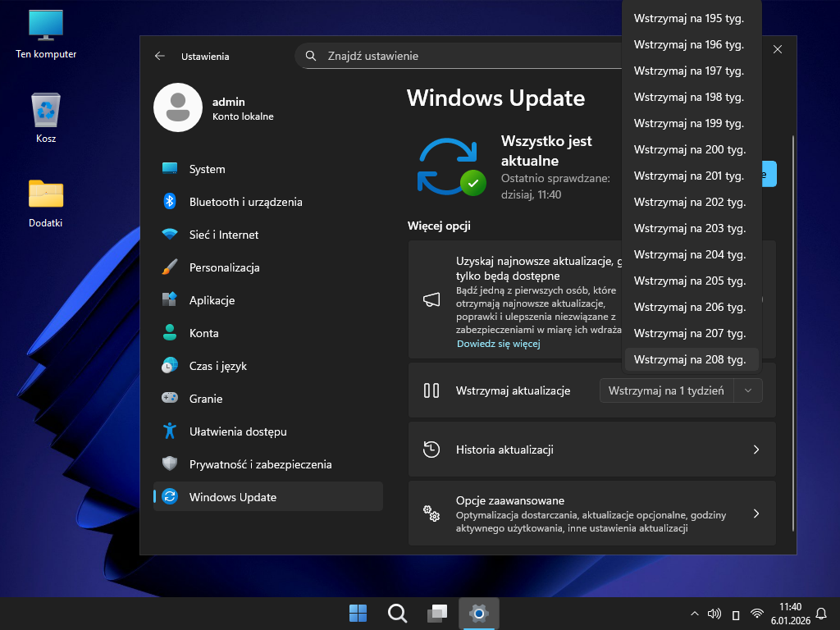The width and height of the screenshot is (840, 630).
Task: Open Bluetooth i urządzenia settings
Action: point(245,202)
